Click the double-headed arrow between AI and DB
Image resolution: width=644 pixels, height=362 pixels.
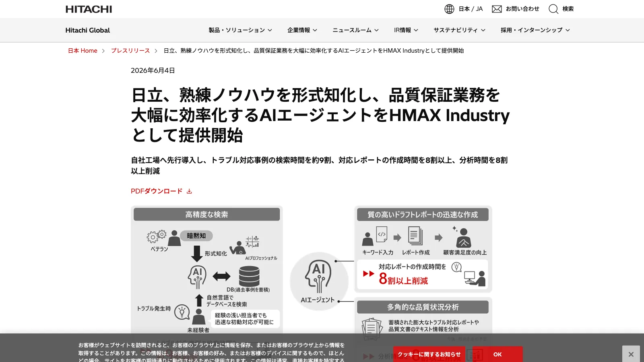point(221,276)
